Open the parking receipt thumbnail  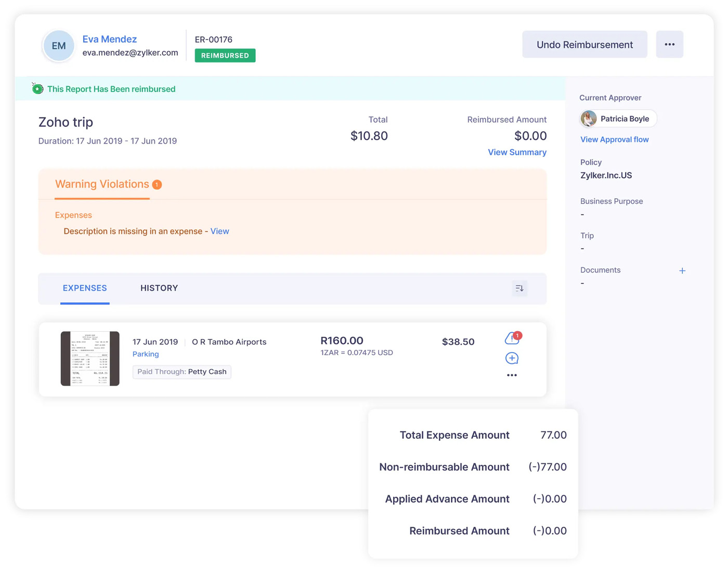point(89,358)
